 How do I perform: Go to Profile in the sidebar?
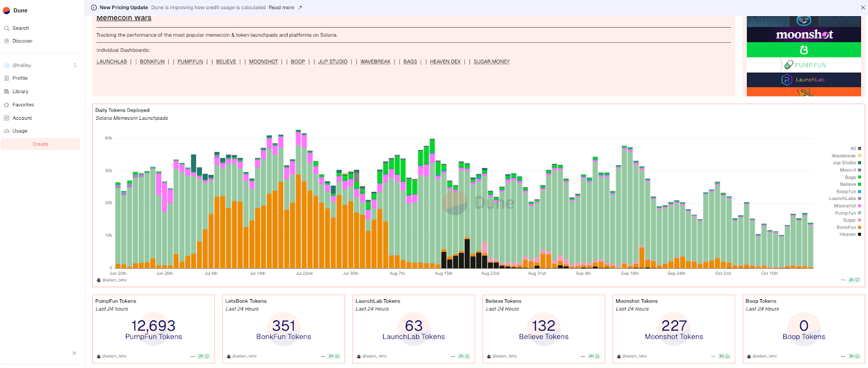point(20,78)
